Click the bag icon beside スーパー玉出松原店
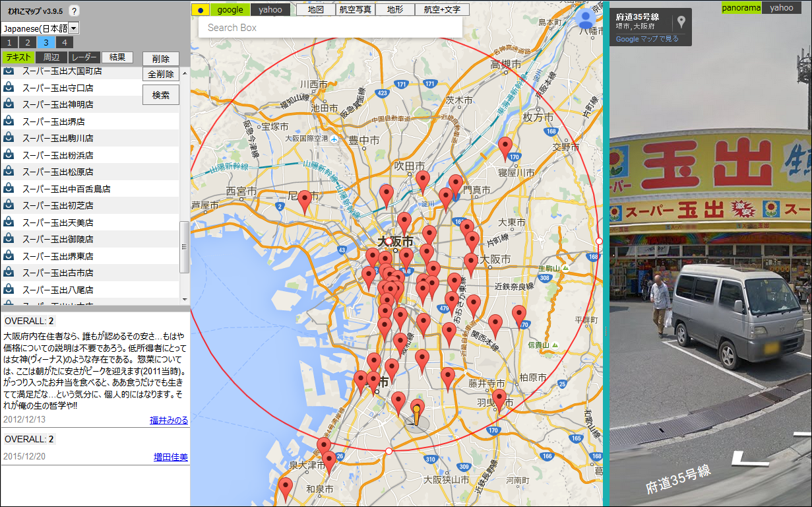The image size is (812, 507). pos(9,171)
